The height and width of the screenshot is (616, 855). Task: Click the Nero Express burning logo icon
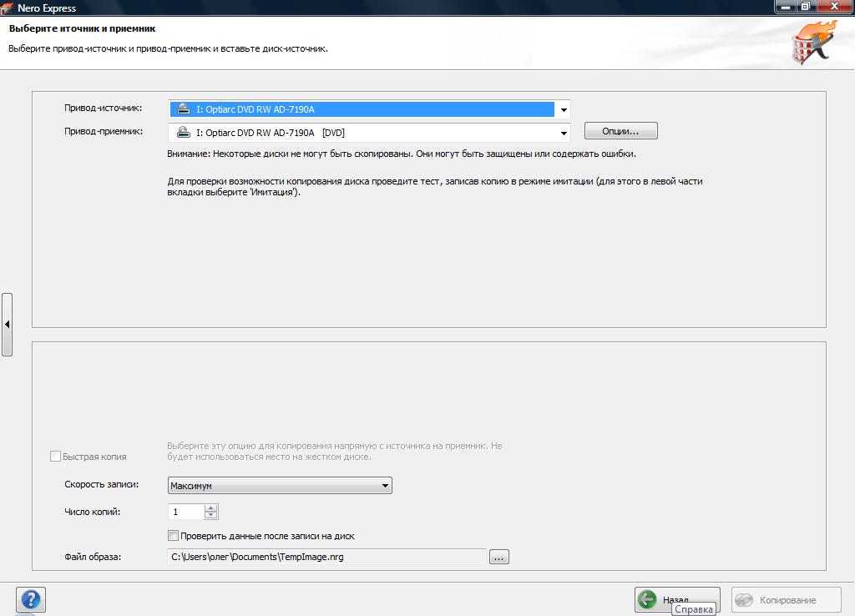point(814,43)
